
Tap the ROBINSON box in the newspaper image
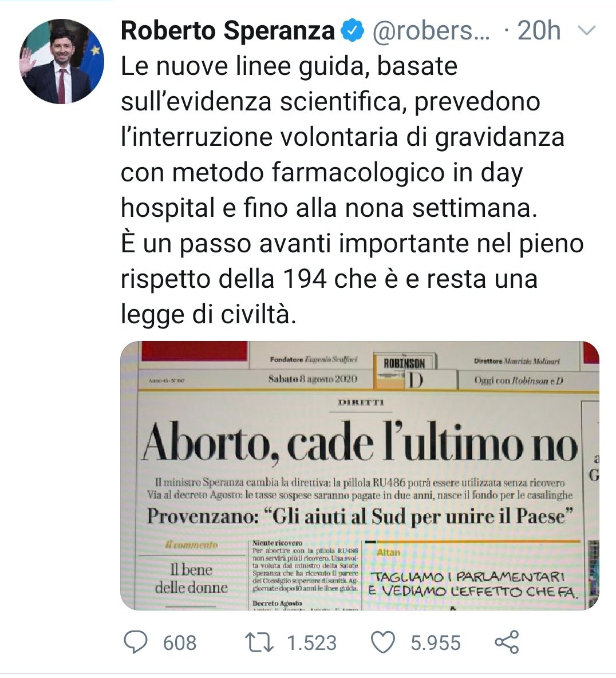(x=405, y=363)
